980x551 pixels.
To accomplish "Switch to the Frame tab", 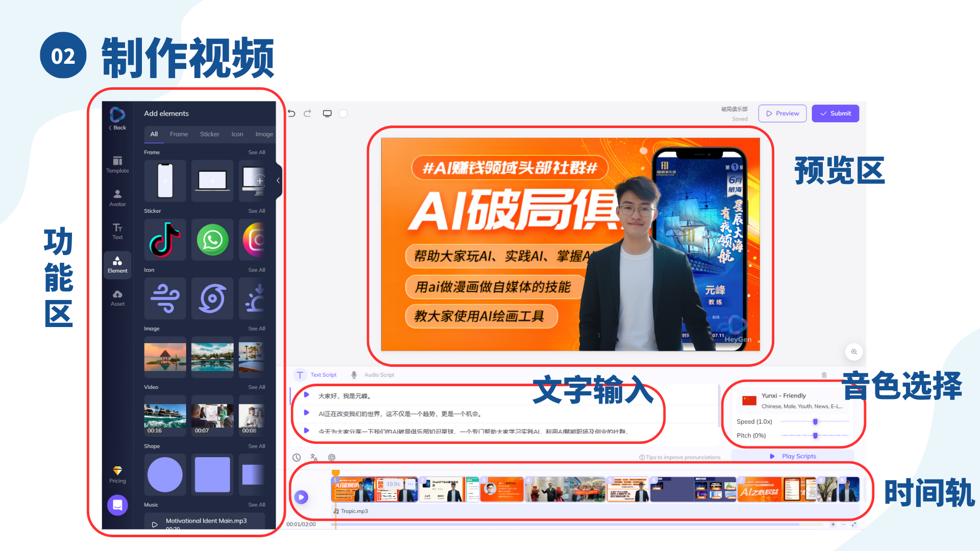I will tap(179, 134).
